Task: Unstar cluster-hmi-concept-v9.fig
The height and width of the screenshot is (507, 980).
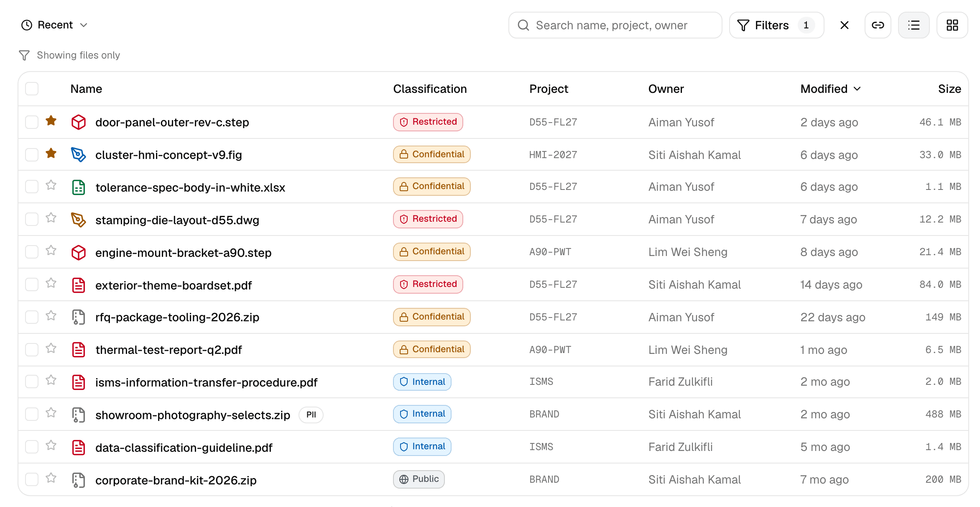Action: click(x=51, y=154)
